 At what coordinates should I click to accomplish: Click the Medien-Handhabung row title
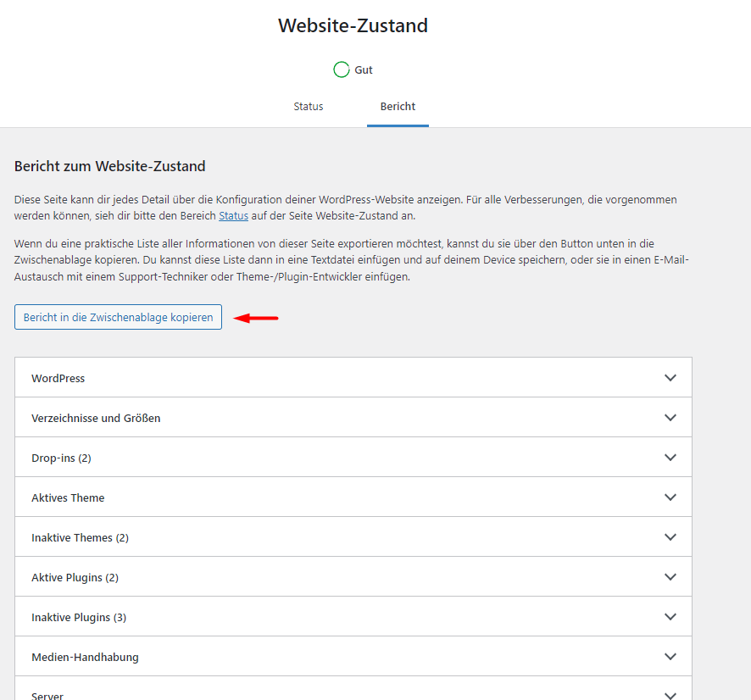click(x=85, y=657)
